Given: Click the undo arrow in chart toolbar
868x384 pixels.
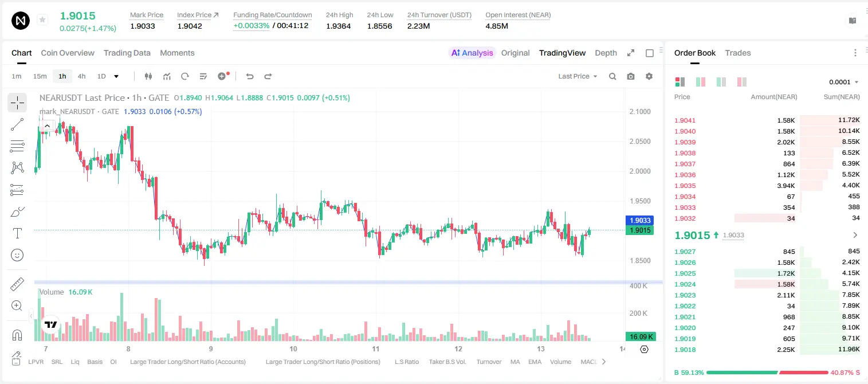Looking at the screenshot, I should pyautogui.click(x=249, y=76).
